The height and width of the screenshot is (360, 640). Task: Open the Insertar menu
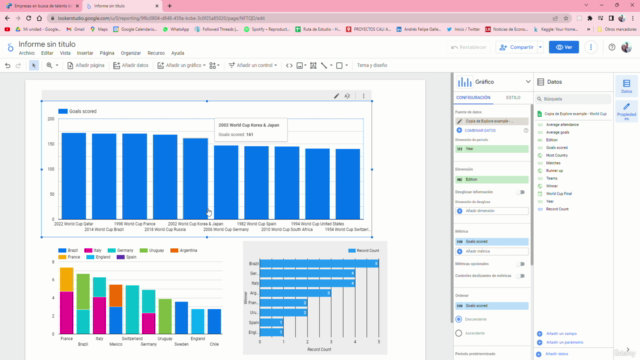(x=85, y=53)
